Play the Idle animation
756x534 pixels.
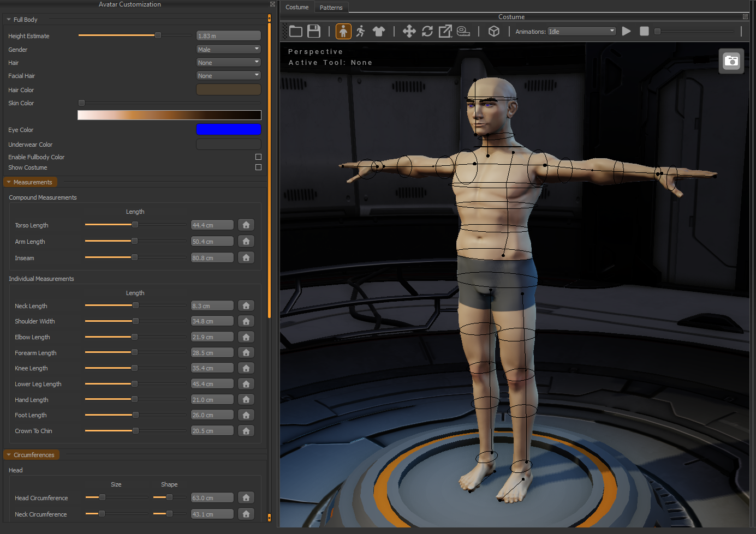(x=627, y=31)
